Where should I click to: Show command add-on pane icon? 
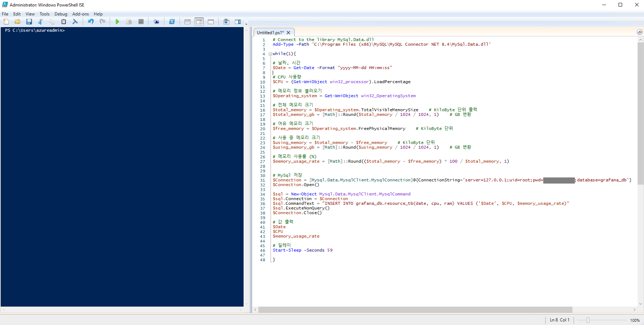(238, 22)
